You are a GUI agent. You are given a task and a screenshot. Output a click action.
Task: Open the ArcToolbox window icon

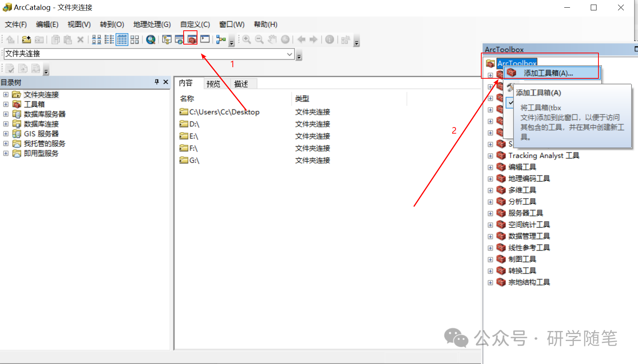tap(191, 39)
